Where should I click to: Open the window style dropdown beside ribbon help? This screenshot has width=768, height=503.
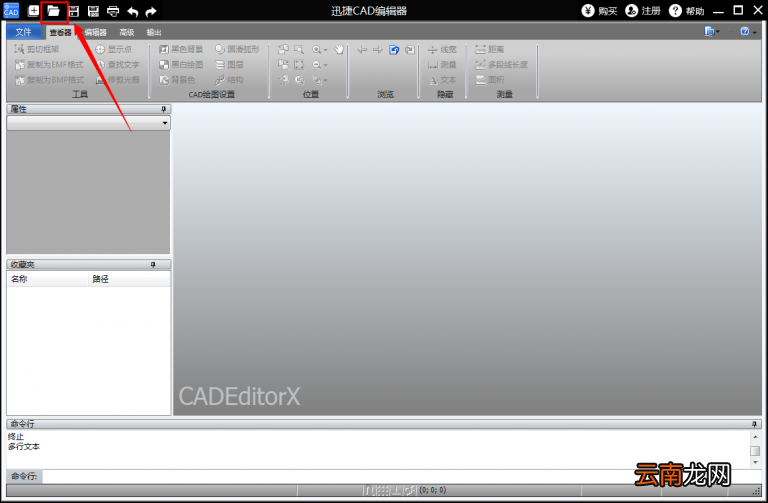tap(711, 31)
